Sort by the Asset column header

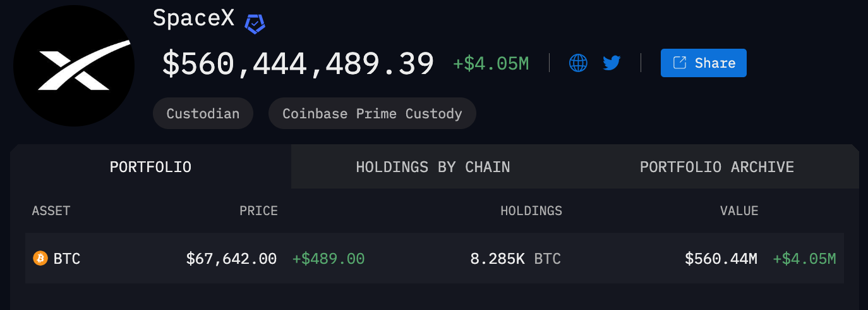tap(51, 211)
